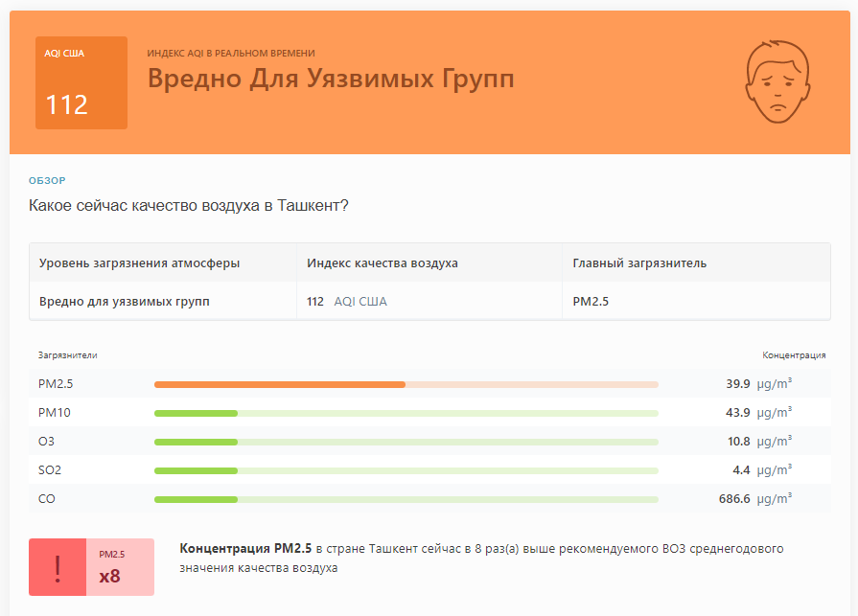Select the orange PM2.5 concentration bar

click(x=406, y=384)
